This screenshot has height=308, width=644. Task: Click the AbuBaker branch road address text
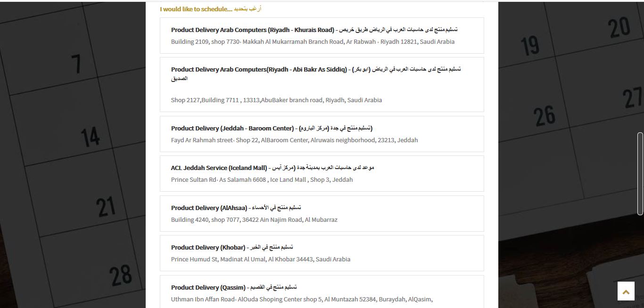point(276,100)
